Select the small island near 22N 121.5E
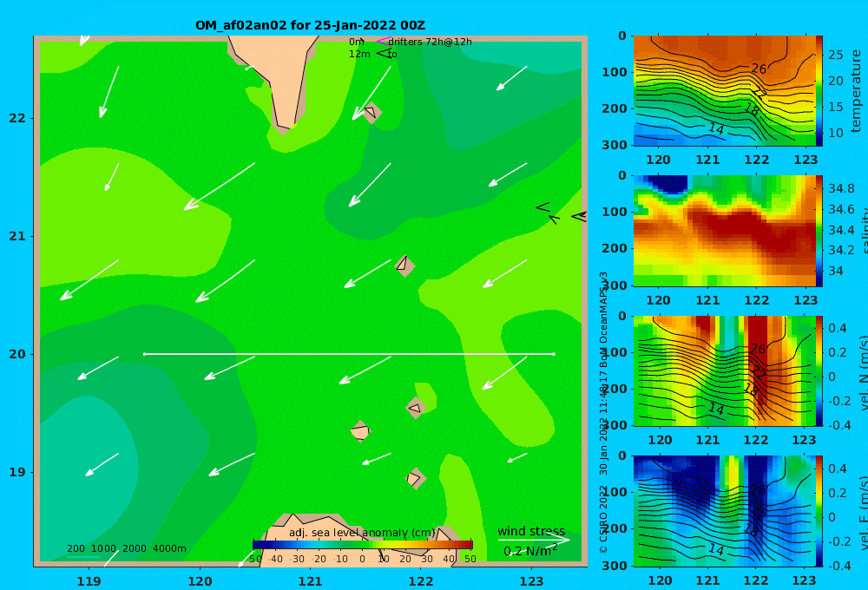 coord(371,112)
